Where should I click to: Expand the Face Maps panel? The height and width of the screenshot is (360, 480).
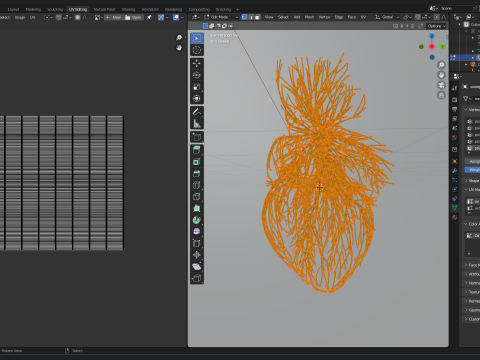pyautogui.click(x=472, y=265)
